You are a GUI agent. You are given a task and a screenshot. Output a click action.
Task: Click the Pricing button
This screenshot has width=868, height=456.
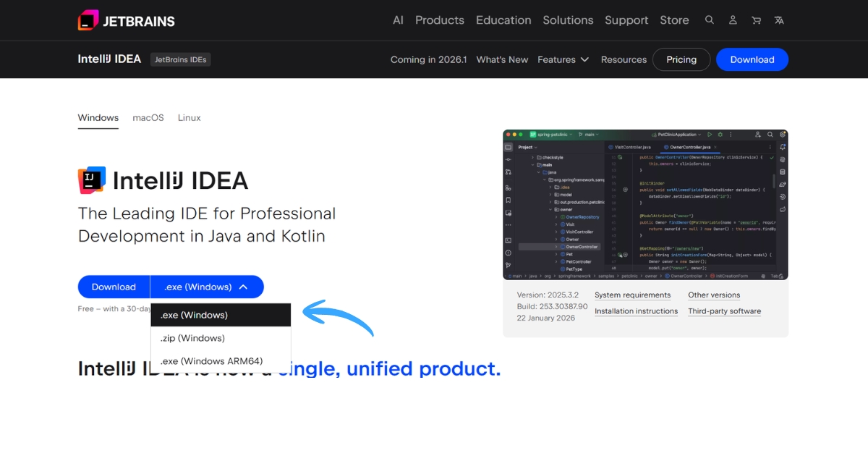pyautogui.click(x=681, y=59)
